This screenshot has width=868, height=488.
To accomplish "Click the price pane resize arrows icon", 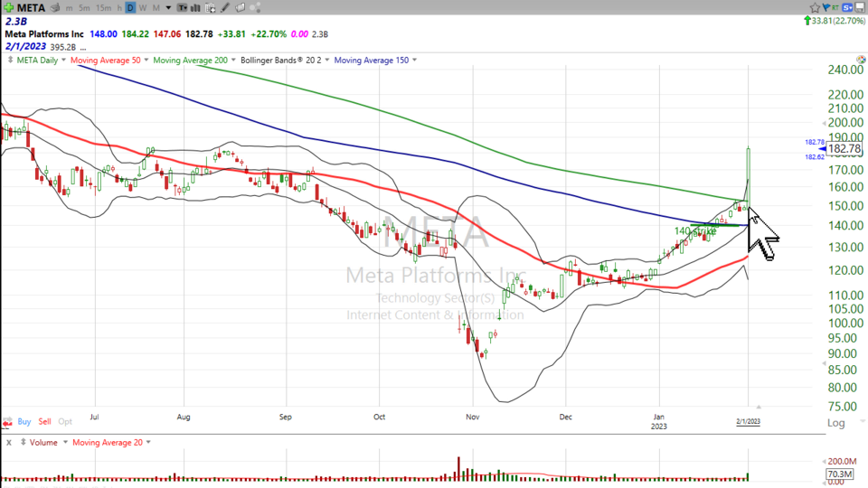I will (x=10, y=60).
